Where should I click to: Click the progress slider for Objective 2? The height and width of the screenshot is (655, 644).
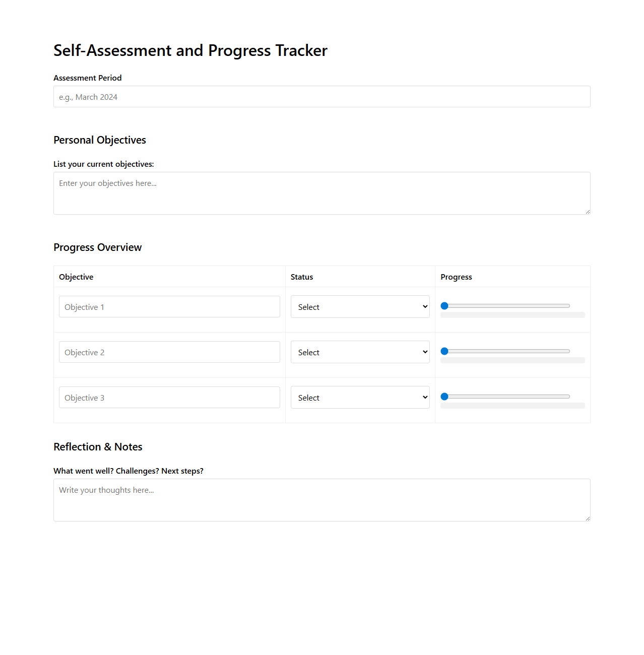504,351
